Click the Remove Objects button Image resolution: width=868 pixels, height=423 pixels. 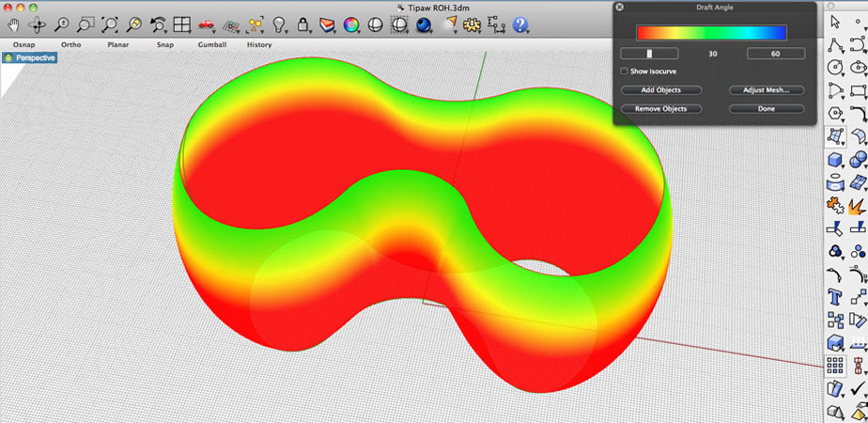pyautogui.click(x=660, y=109)
